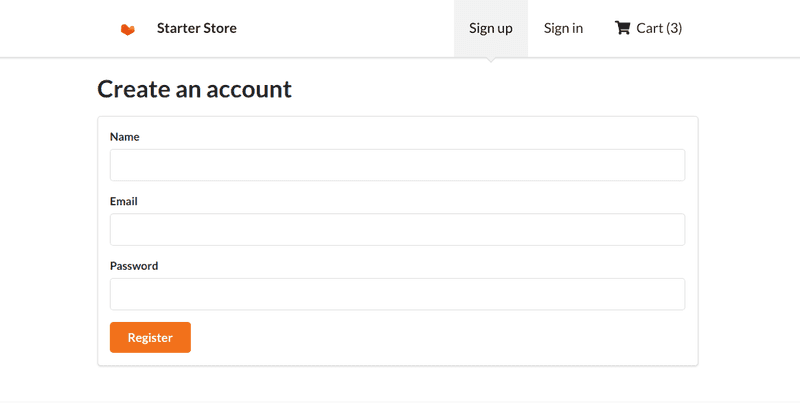The image size is (800, 418).
Task: Click the word Starter in header
Action: (x=177, y=28)
